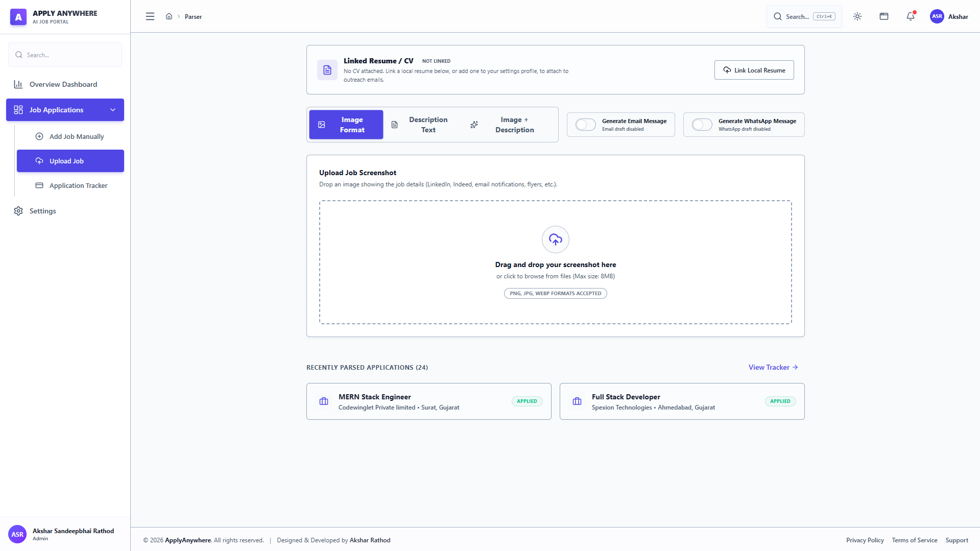The width and height of the screenshot is (980, 551).
Task: Click the briefcase icon on Full Stack Developer card
Action: [577, 401]
